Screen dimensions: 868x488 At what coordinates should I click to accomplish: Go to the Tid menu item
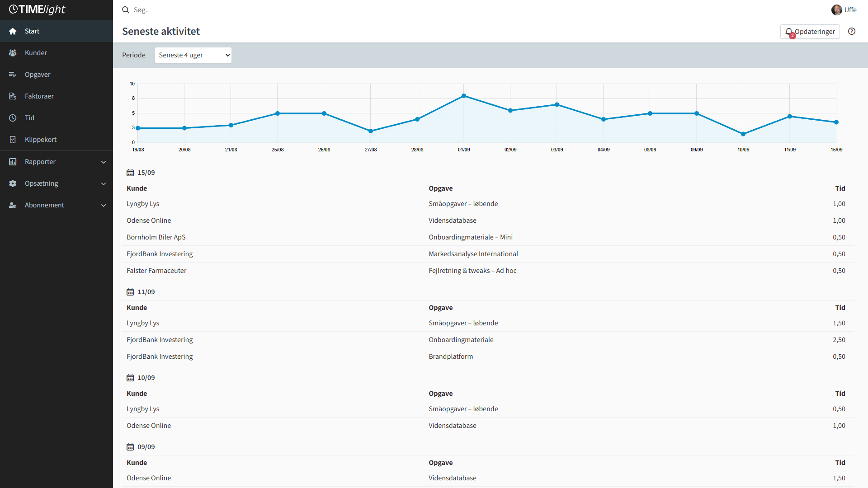coord(30,118)
